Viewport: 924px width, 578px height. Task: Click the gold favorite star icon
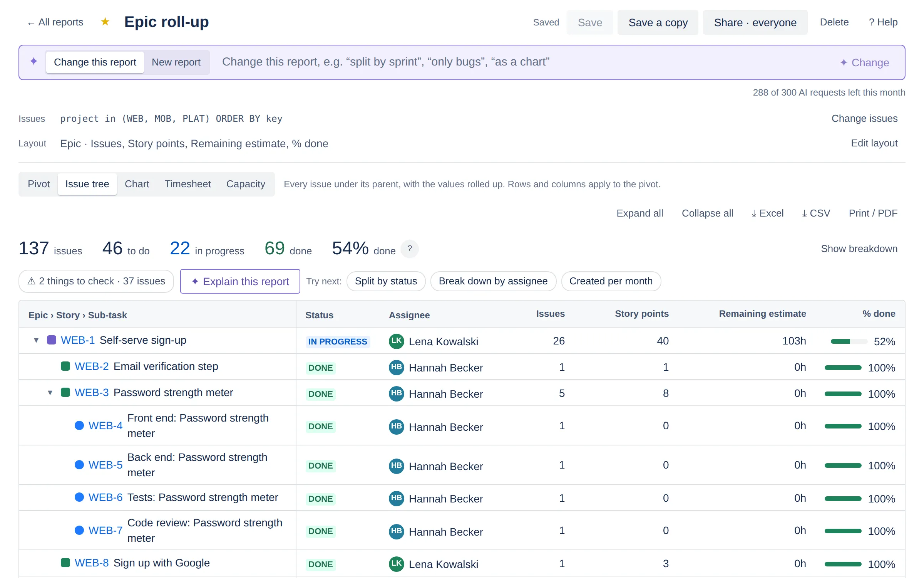tap(105, 22)
